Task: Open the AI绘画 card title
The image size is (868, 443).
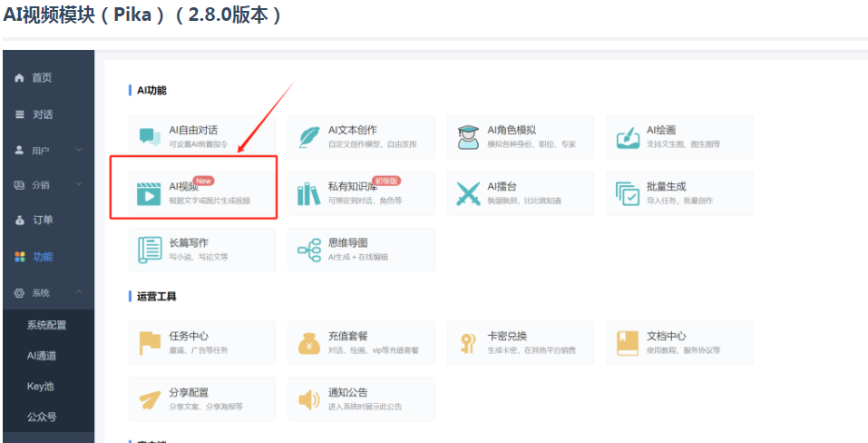Action: click(x=661, y=130)
